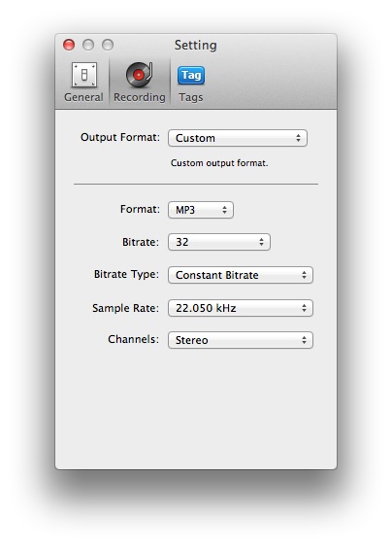The image size is (392, 546).
Task: Close the Setting window with red button
Action: pos(69,45)
